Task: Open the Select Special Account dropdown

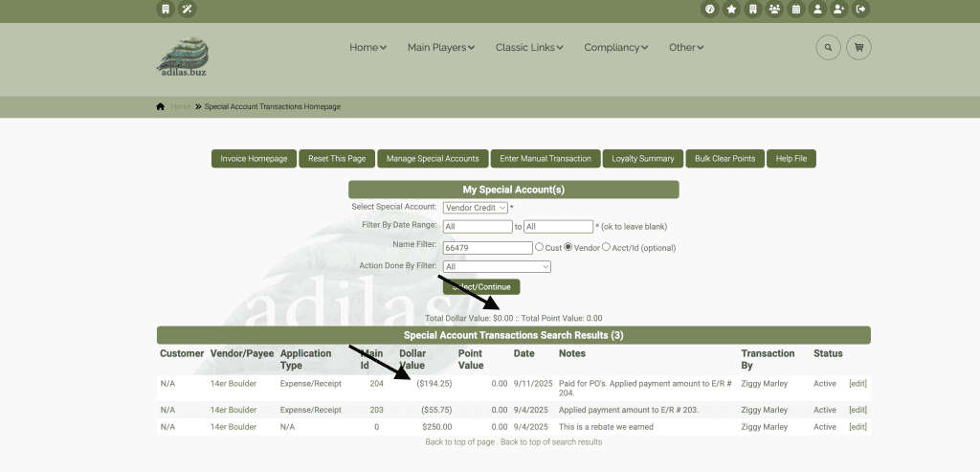Action: [x=476, y=207]
